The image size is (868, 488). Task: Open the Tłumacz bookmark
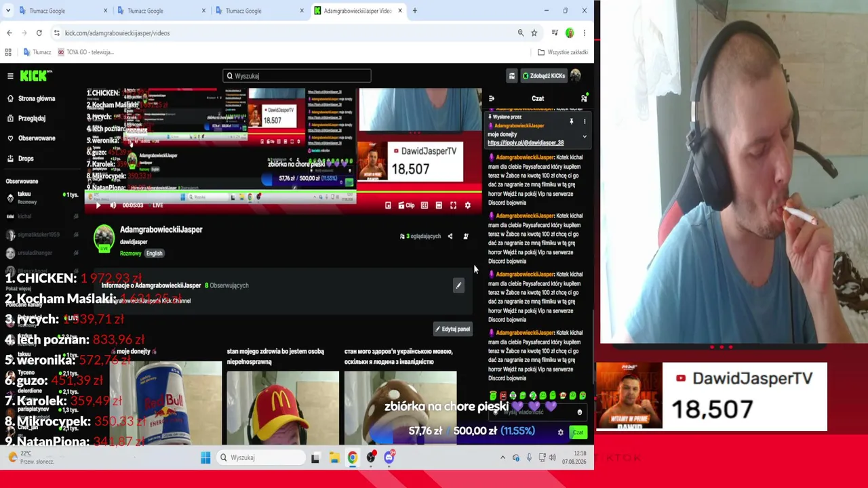(38, 52)
